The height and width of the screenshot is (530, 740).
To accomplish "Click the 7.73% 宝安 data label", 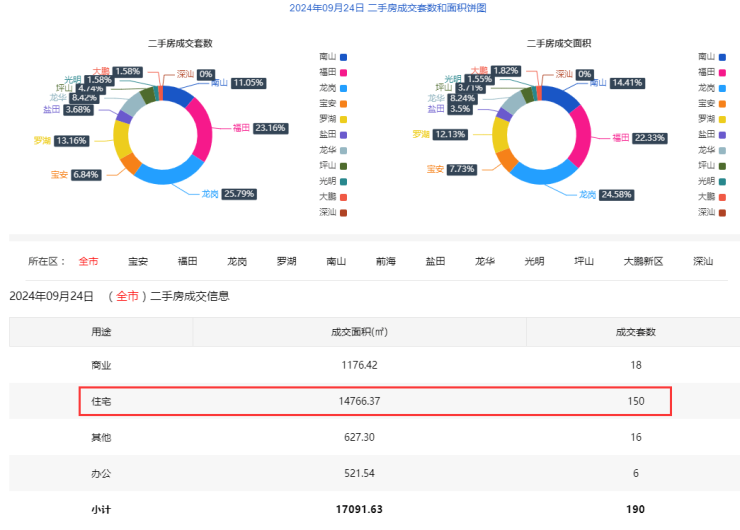I will (462, 169).
